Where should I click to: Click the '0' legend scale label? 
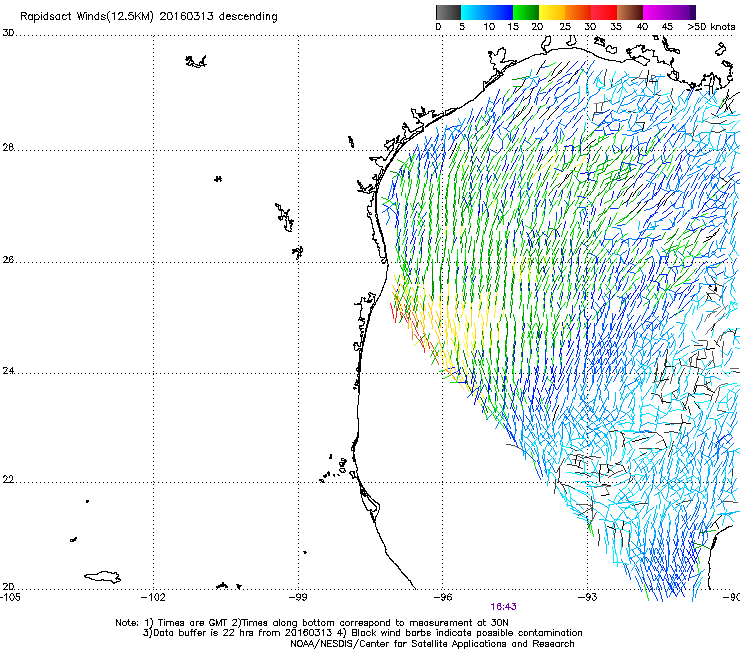pos(438,27)
